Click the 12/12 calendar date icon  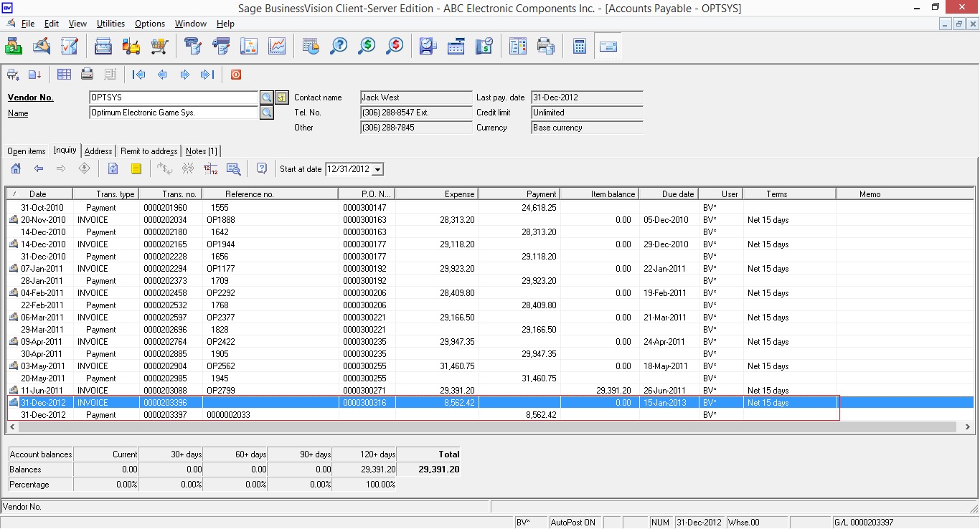210,169
